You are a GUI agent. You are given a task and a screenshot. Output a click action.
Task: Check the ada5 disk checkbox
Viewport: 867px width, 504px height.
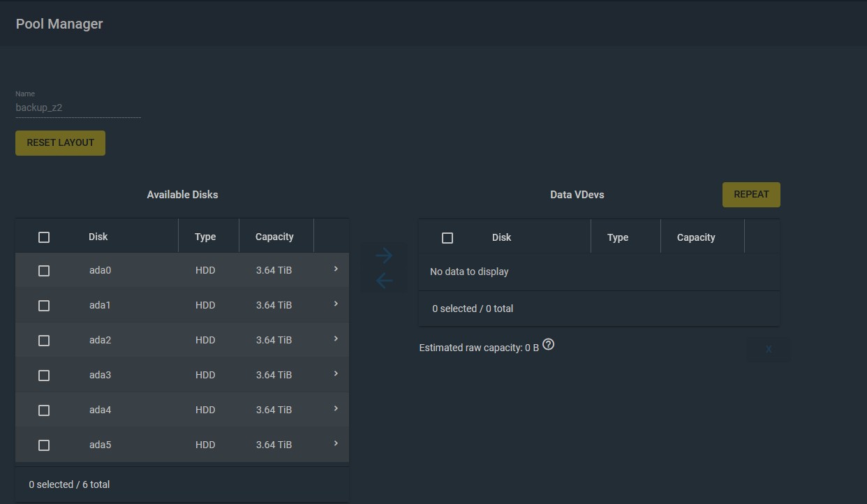44,445
